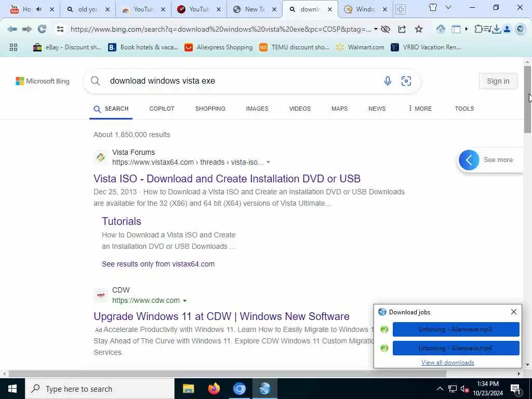Open the Unboxing - Alienware.mp3 download
This screenshot has height=399, width=532.
[456, 329]
